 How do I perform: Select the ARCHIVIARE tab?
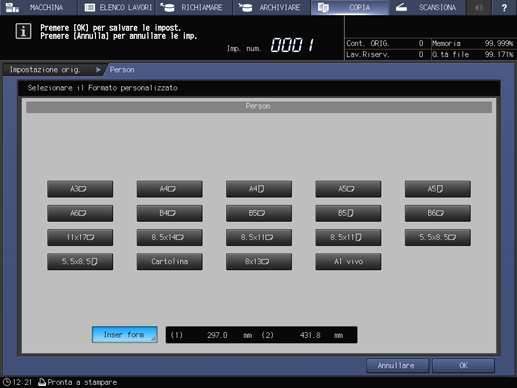(271, 7)
